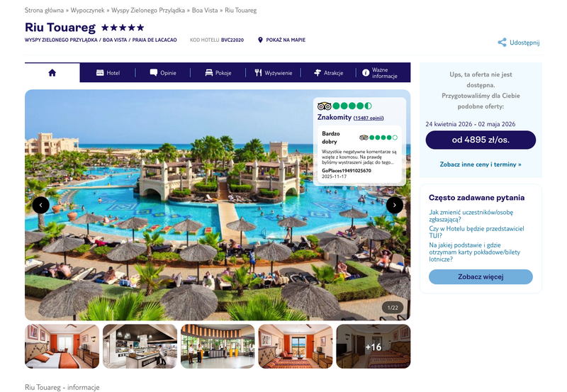The width and height of the screenshot is (567, 392).
Task: Switch to the Opinie tab
Action: pos(163,73)
